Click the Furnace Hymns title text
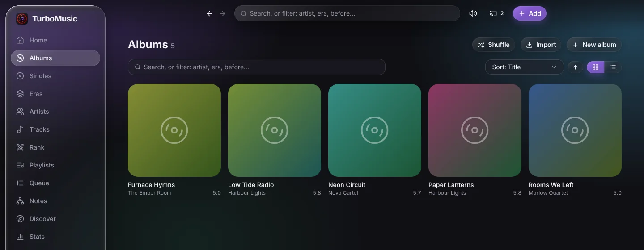 (151, 185)
